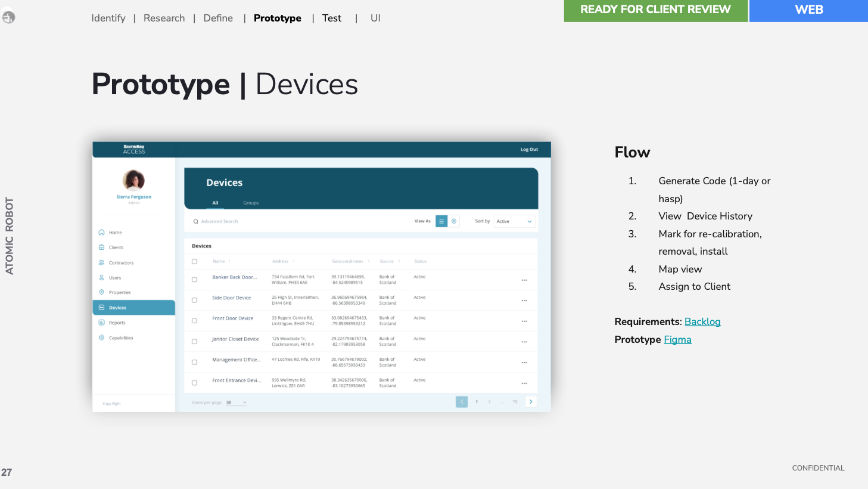This screenshot has height=489, width=868.
Task: Select the All devices tab
Action: [x=215, y=203]
